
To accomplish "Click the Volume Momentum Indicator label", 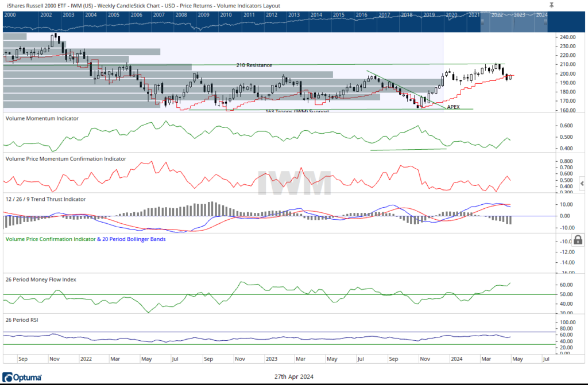I will [x=42, y=118].
